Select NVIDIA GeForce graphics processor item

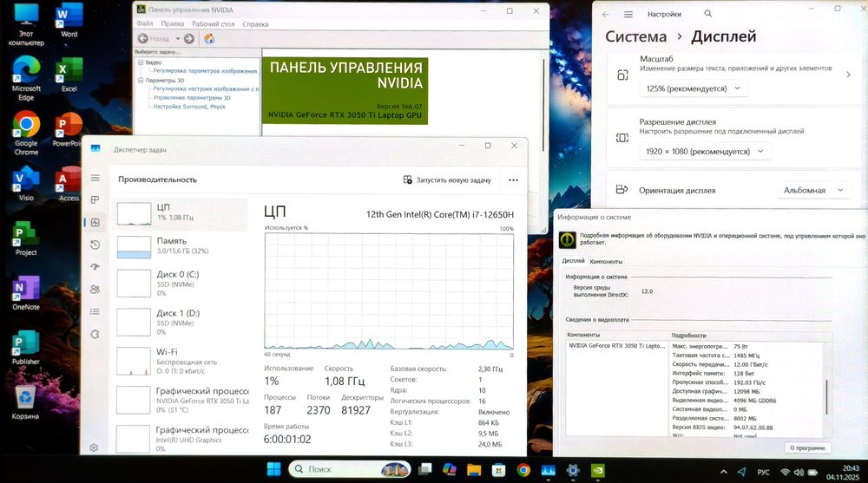click(180, 400)
